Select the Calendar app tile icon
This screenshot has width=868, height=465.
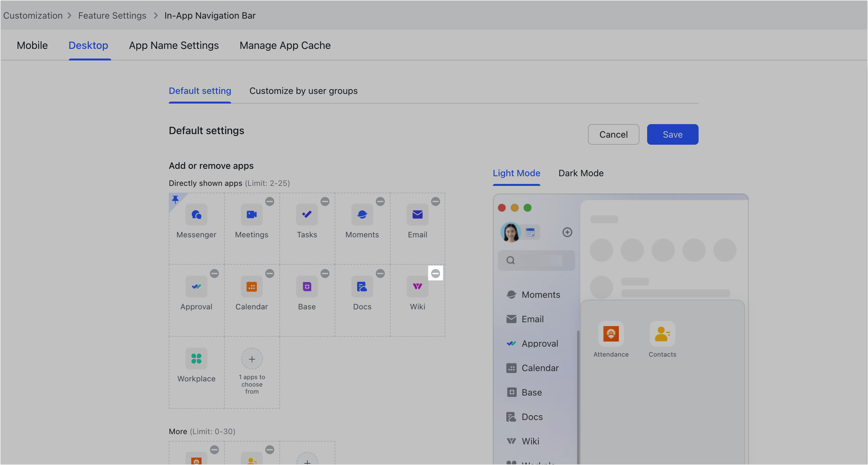pyautogui.click(x=251, y=287)
